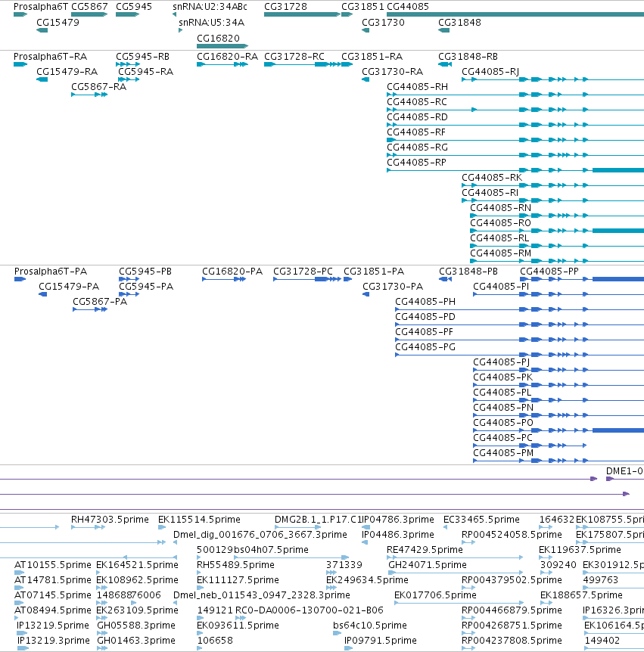Click the CG16820 gene label

pyautogui.click(x=218, y=39)
